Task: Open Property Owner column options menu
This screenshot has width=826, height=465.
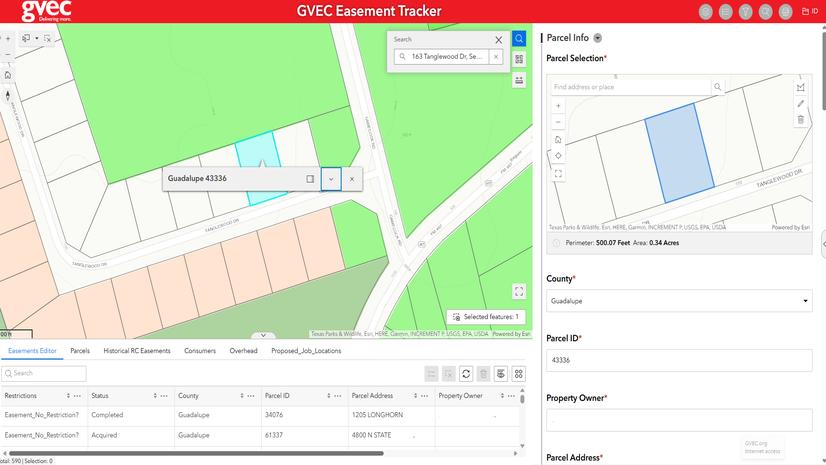Action: click(511, 396)
